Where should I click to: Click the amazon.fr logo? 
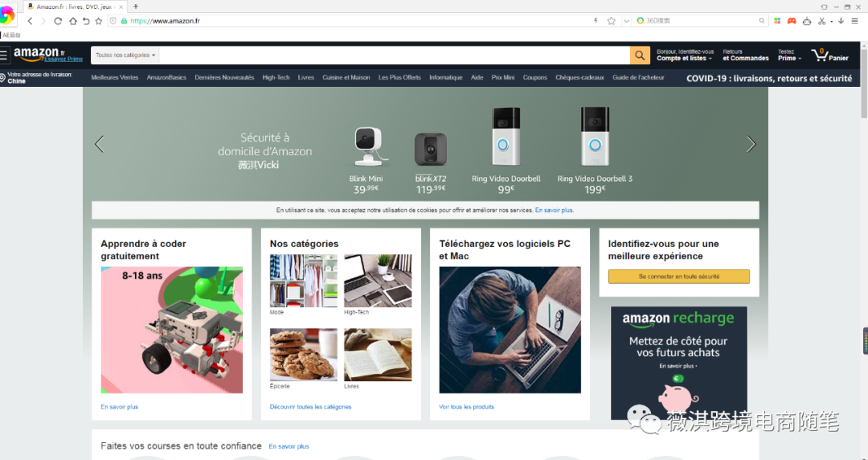click(39, 55)
